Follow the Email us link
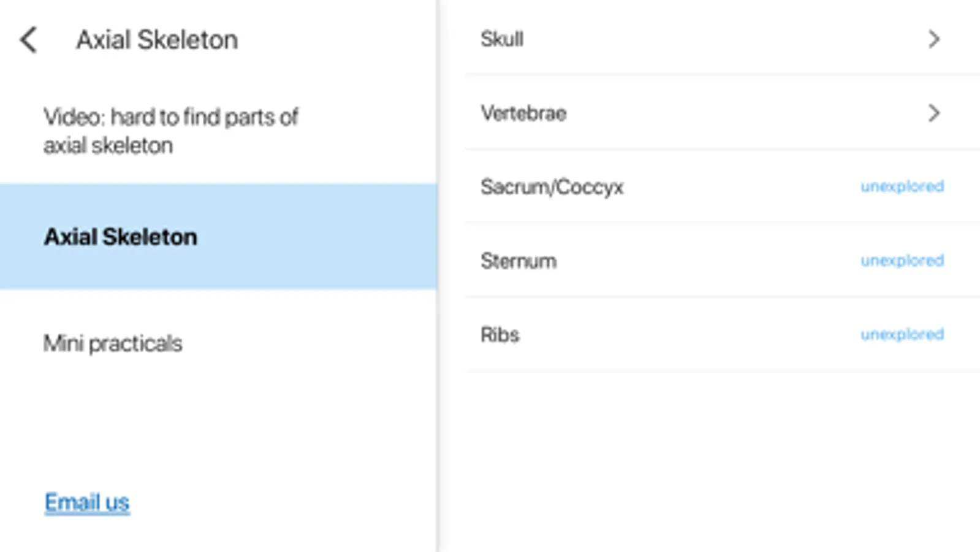Viewport: 980px width, 552px height. (x=87, y=502)
